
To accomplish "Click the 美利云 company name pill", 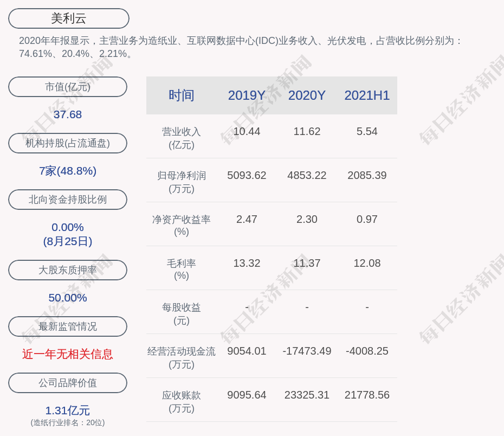I will click(68, 18).
